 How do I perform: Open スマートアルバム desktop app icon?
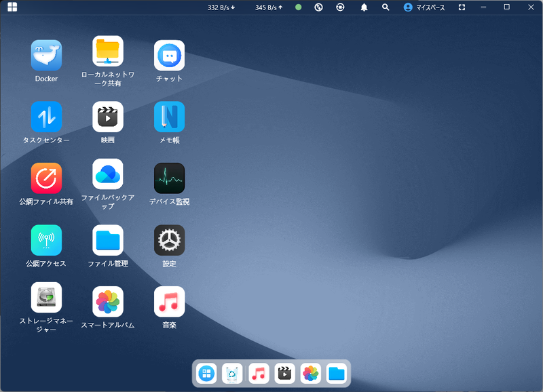pyautogui.click(x=108, y=302)
